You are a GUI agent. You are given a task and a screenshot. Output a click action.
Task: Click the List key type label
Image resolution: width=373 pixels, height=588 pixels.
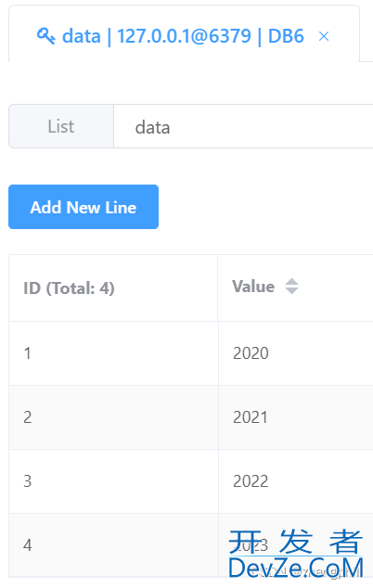click(61, 126)
